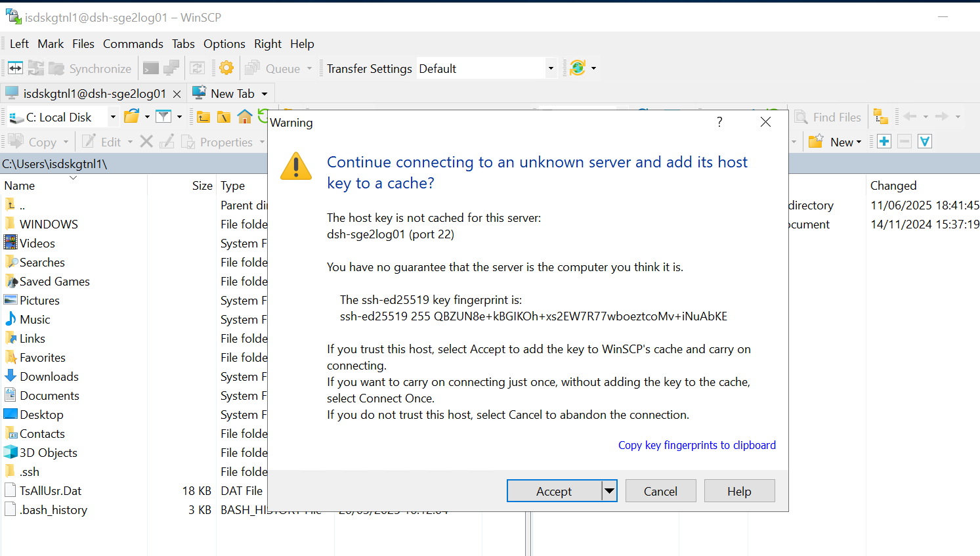
Task: Open WinSCP Preferences via the gear icon
Action: click(x=225, y=68)
